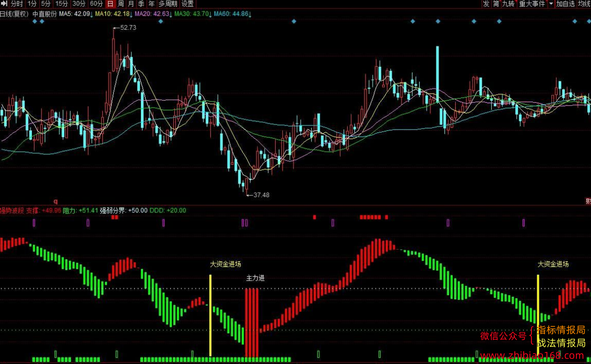This screenshot has width=591, height=364.
Task: Select the 30分 period tab
Action: pyautogui.click(x=79, y=4)
